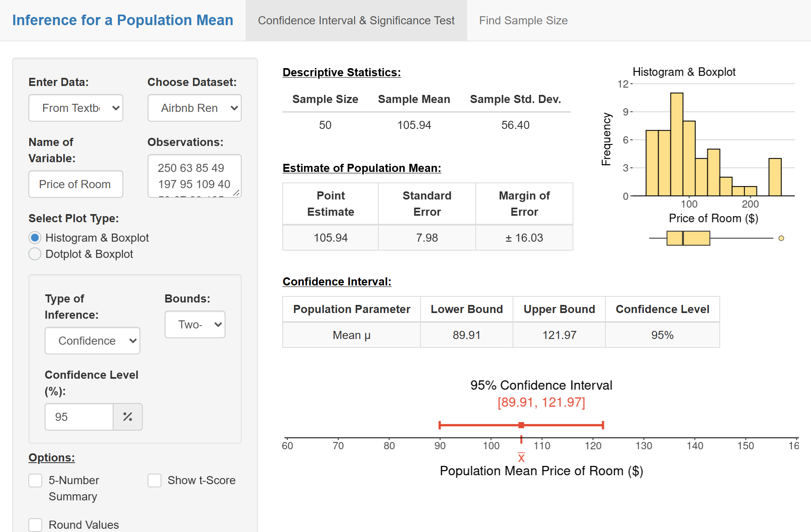The height and width of the screenshot is (532, 811).
Task: Switch to Confidence Interval & Significance Test tab
Action: [x=356, y=20]
